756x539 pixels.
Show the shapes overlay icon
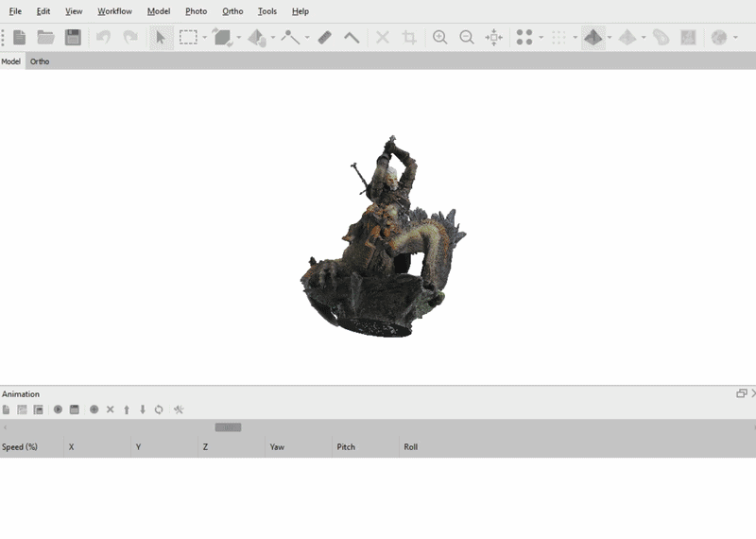661,37
